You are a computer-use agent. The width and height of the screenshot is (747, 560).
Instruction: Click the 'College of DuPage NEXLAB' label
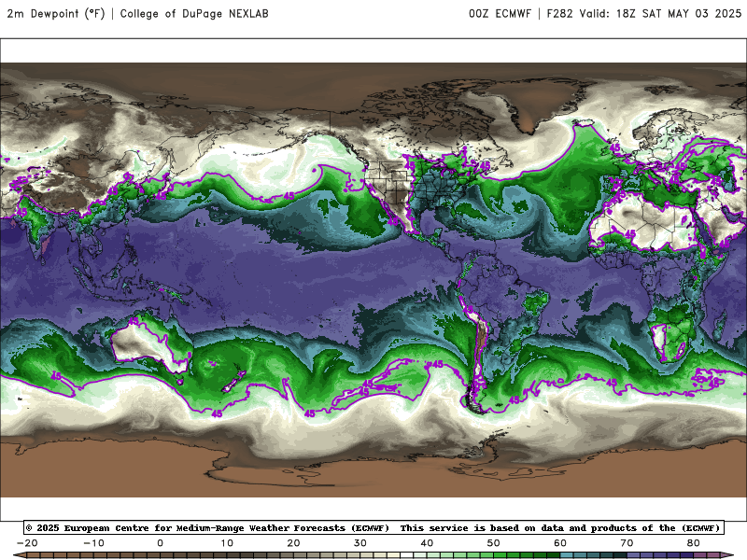coord(194,14)
